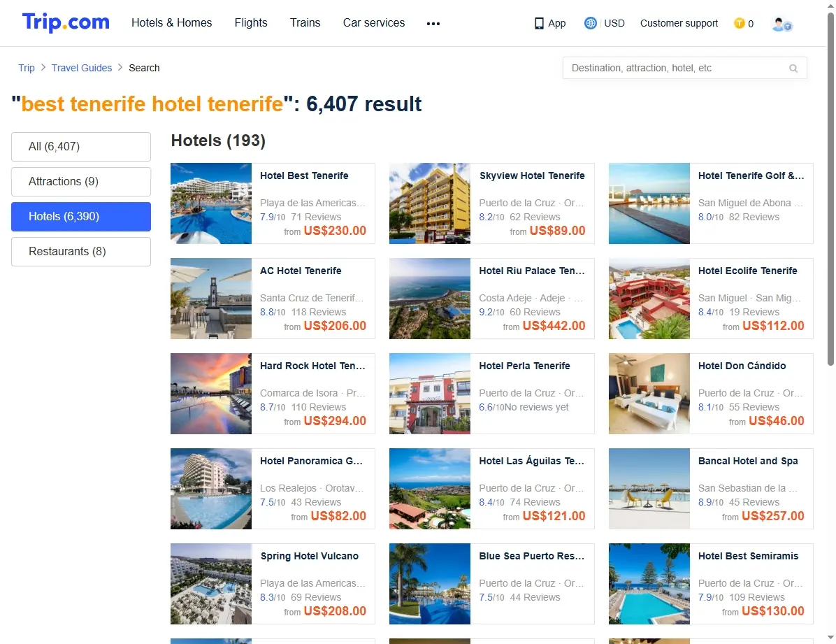836x644 pixels.
Task: Select the Restaurants (8) filter
Action: [x=81, y=251]
